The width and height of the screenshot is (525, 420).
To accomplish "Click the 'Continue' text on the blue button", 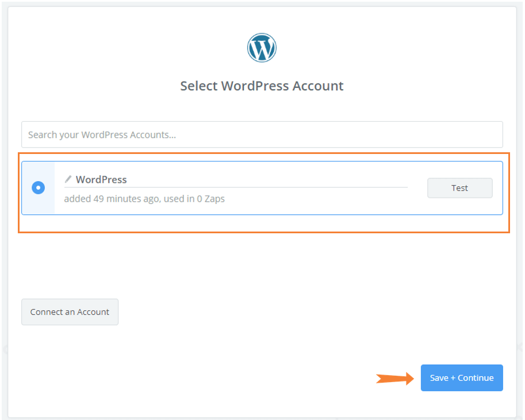I will 476,378.
